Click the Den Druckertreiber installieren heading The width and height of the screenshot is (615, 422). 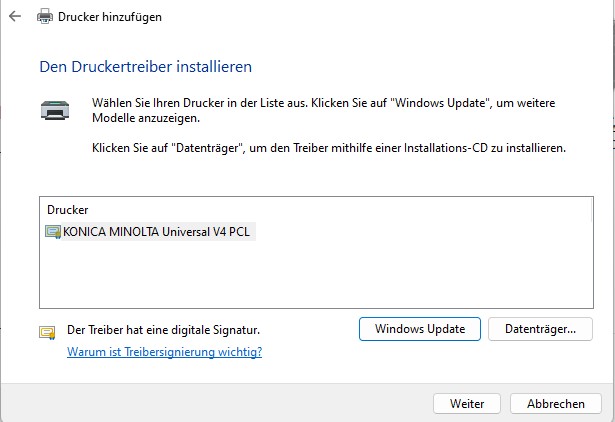pyautogui.click(x=146, y=67)
